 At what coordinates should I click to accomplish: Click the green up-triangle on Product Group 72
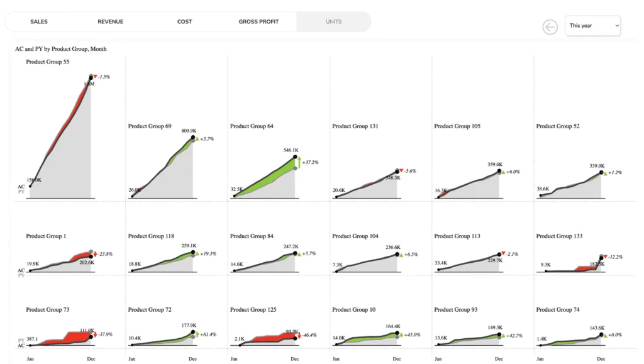(196, 334)
